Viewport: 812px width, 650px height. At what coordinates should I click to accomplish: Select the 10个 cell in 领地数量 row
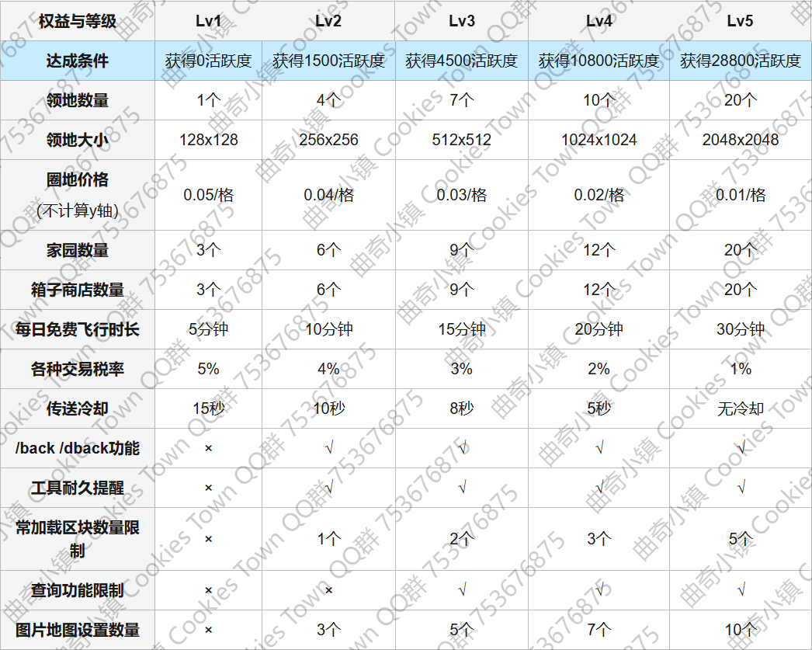click(599, 100)
